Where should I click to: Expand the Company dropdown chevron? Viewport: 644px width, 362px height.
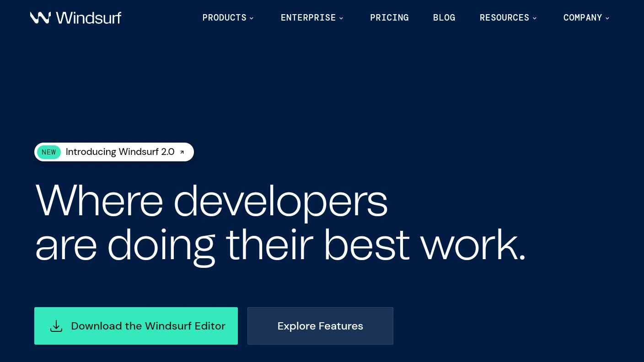tap(607, 18)
